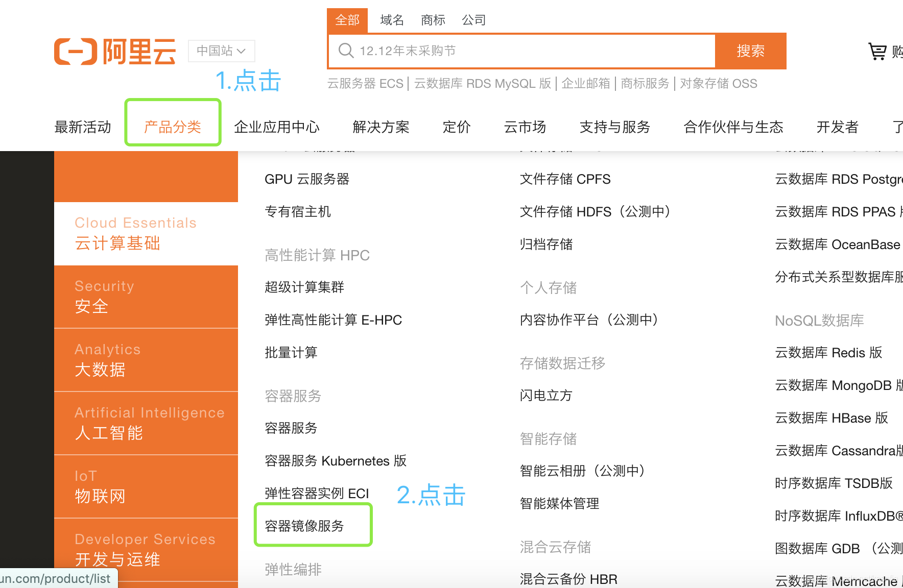Open 时序数据库 InfluxDB product

(839, 516)
